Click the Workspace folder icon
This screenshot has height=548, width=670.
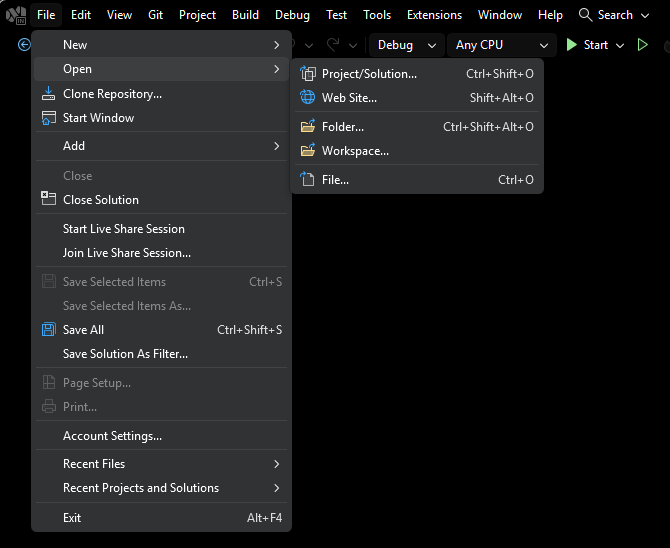[308, 151]
